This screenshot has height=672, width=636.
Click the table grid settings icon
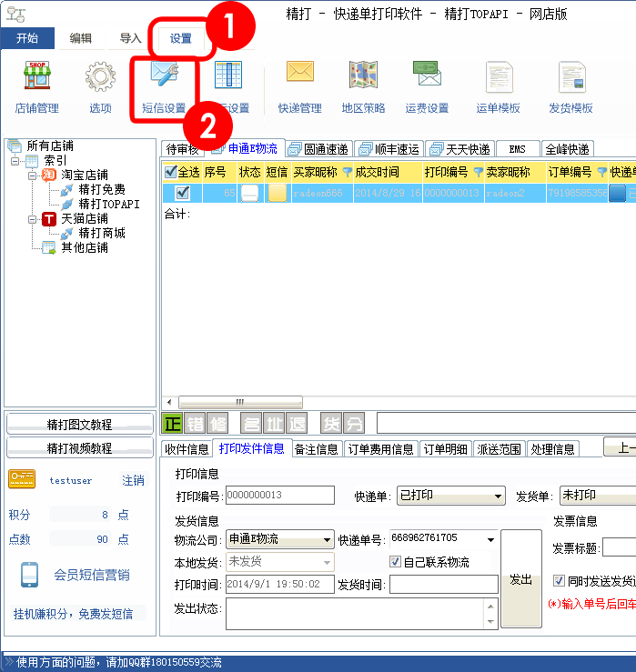[x=228, y=75]
